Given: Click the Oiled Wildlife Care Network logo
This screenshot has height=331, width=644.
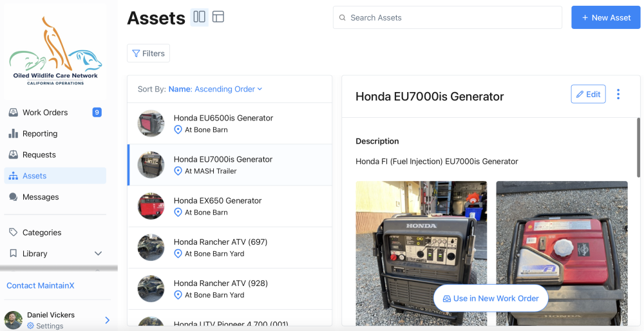Looking at the screenshot, I should [x=55, y=52].
